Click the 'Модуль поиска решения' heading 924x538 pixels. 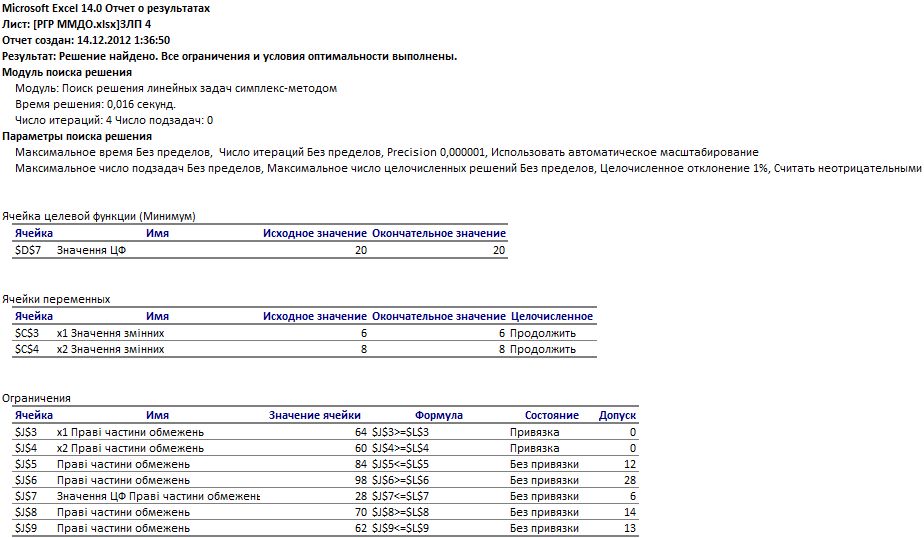[x=67, y=72]
